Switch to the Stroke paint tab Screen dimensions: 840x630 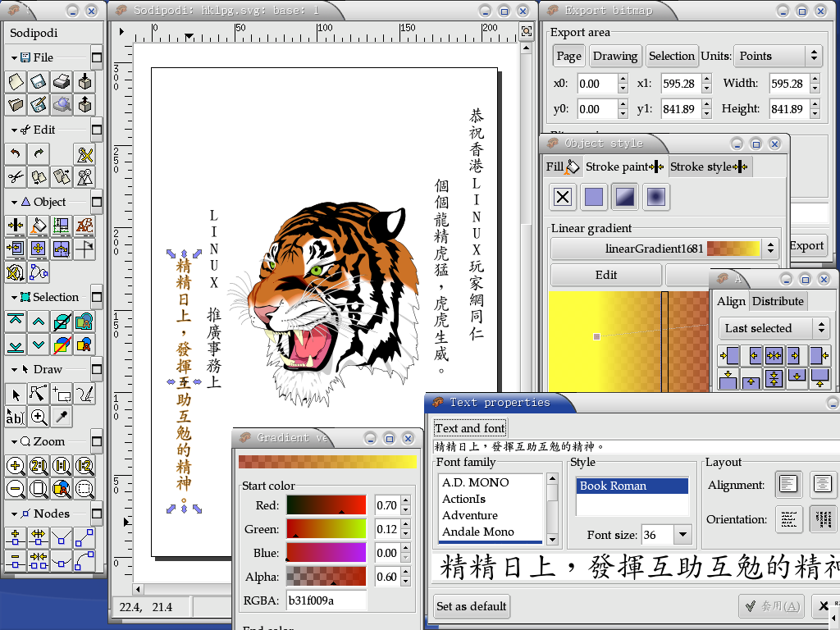[x=624, y=167]
